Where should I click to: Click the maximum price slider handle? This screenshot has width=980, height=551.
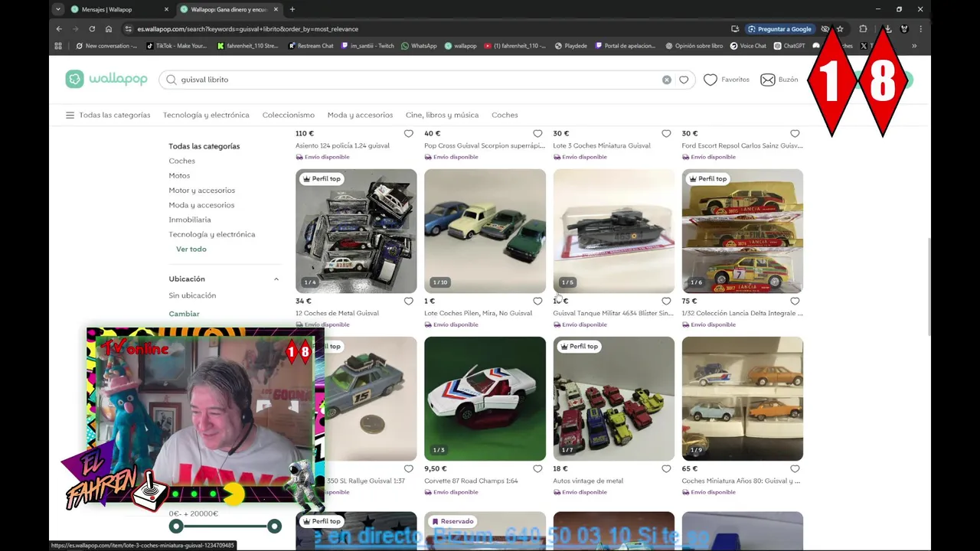click(x=274, y=527)
